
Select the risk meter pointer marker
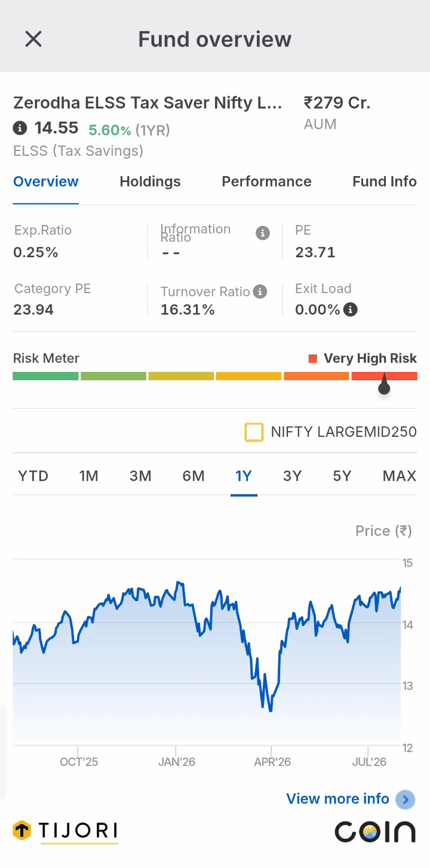[384, 384]
